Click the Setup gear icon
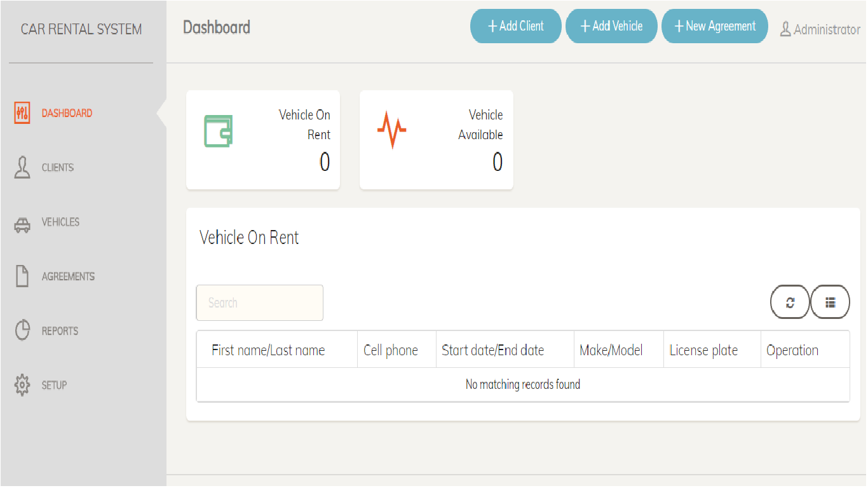 (x=22, y=385)
